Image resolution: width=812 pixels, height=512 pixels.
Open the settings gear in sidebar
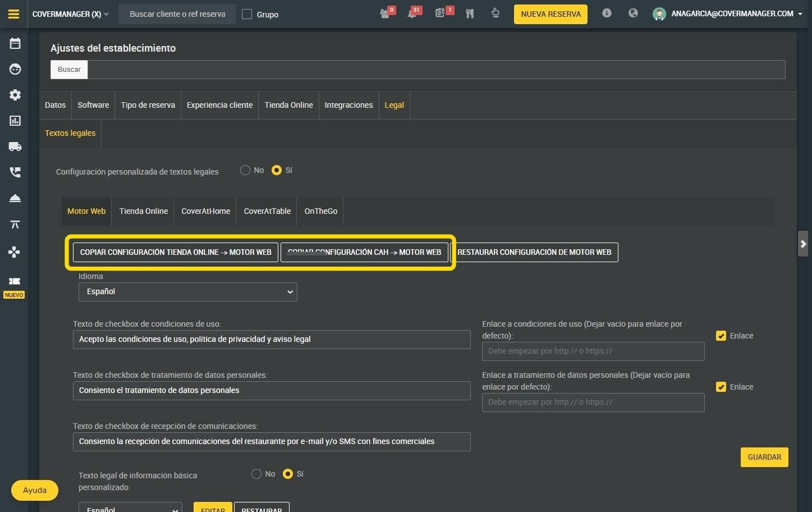(x=15, y=95)
